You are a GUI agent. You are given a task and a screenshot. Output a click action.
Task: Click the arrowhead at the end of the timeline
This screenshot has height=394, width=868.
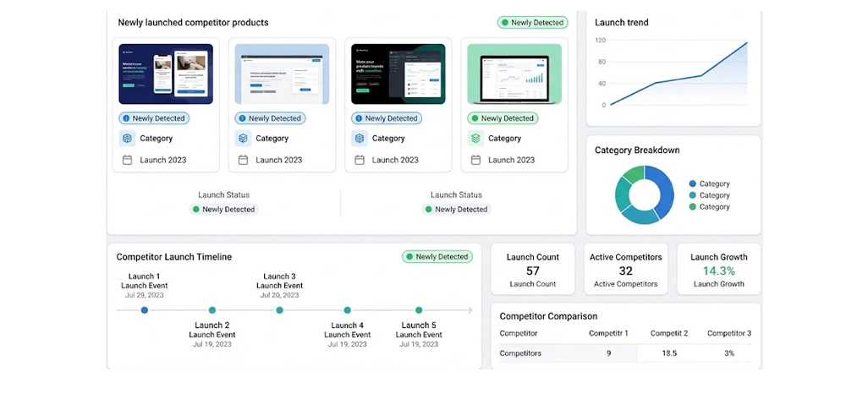470,310
